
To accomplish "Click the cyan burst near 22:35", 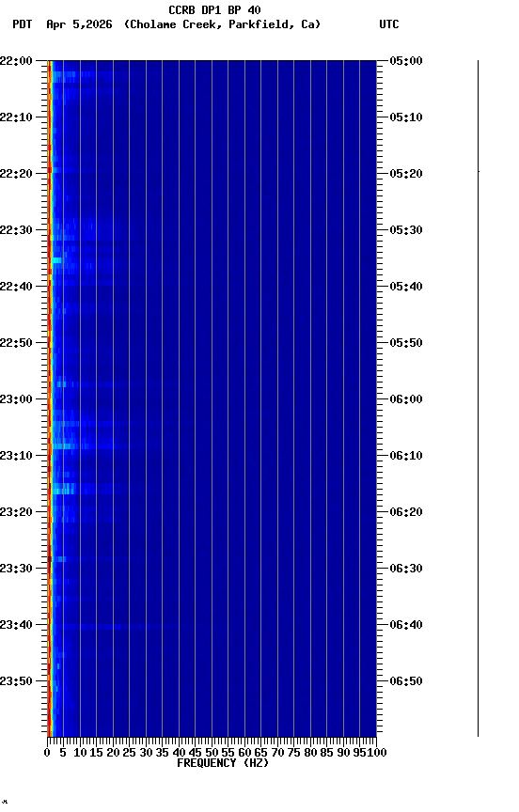I will pyautogui.click(x=57, y=260).
